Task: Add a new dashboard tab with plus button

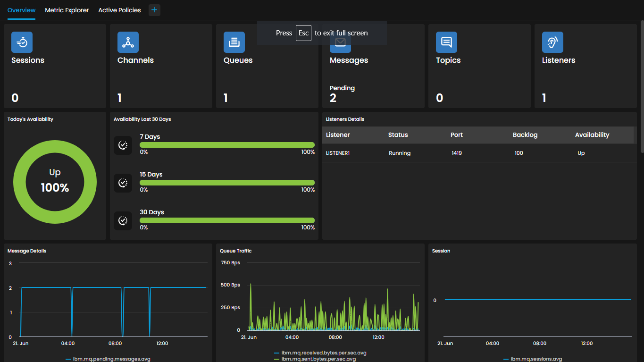Action: tap(154, 10)
